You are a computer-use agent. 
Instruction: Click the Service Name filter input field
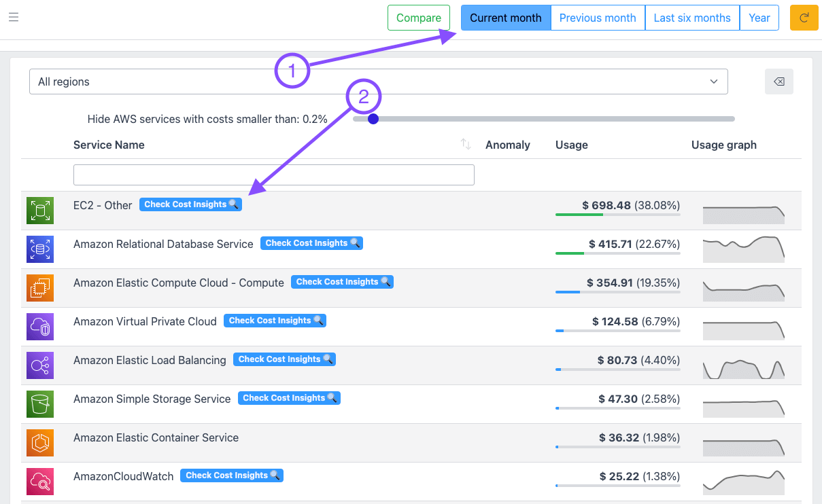[274, 175]
